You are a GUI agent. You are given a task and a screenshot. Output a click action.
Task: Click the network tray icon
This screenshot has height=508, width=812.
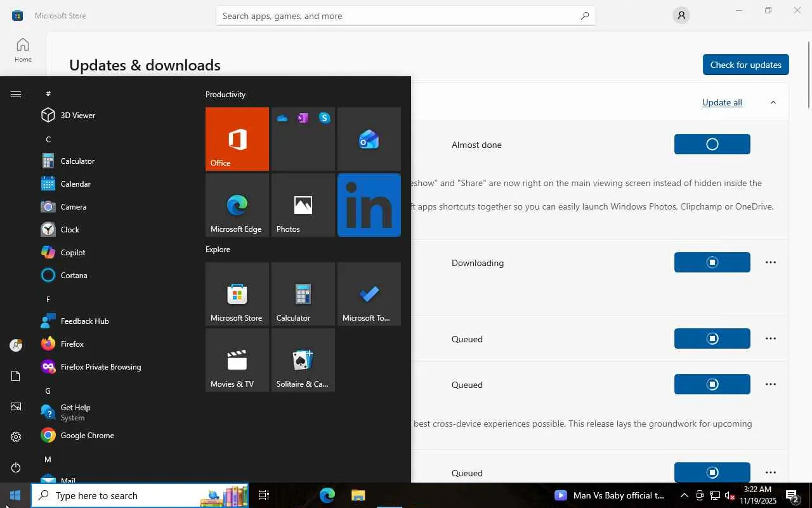tap(715, 495)
